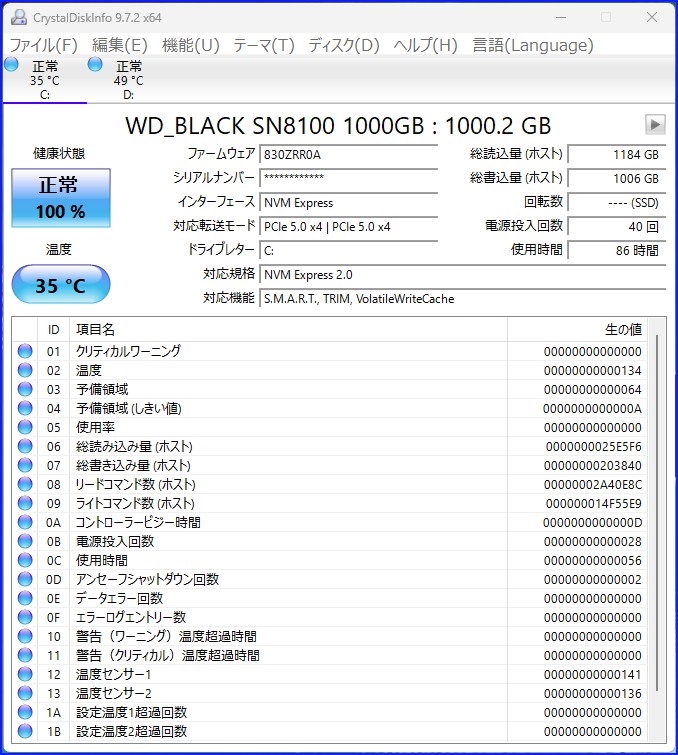Click status orb for コントローラービジー時間 row
The image size is (678, 755).
pos(25,522)
